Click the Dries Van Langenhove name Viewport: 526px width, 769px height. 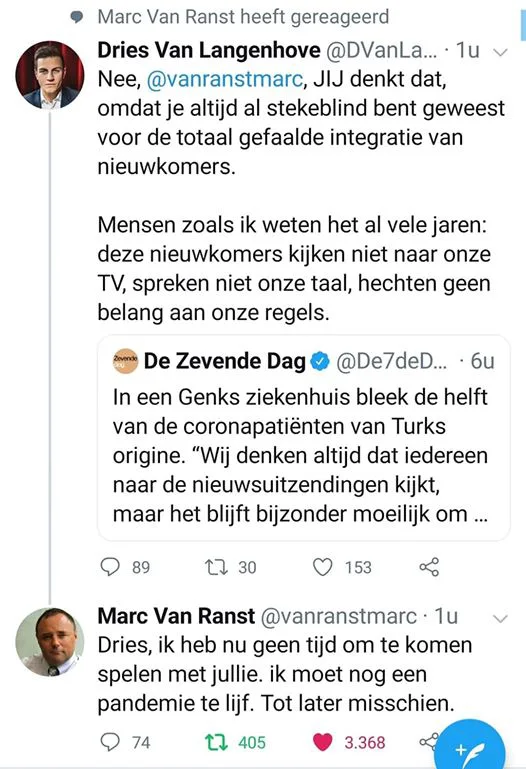point(209,50)
